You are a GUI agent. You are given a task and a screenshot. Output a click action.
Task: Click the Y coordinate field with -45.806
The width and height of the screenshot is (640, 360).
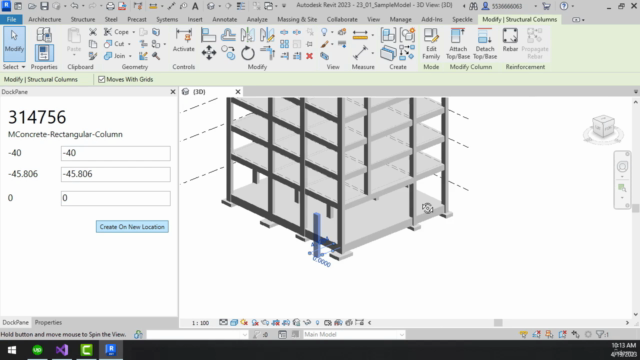click(x=116, y=174)
